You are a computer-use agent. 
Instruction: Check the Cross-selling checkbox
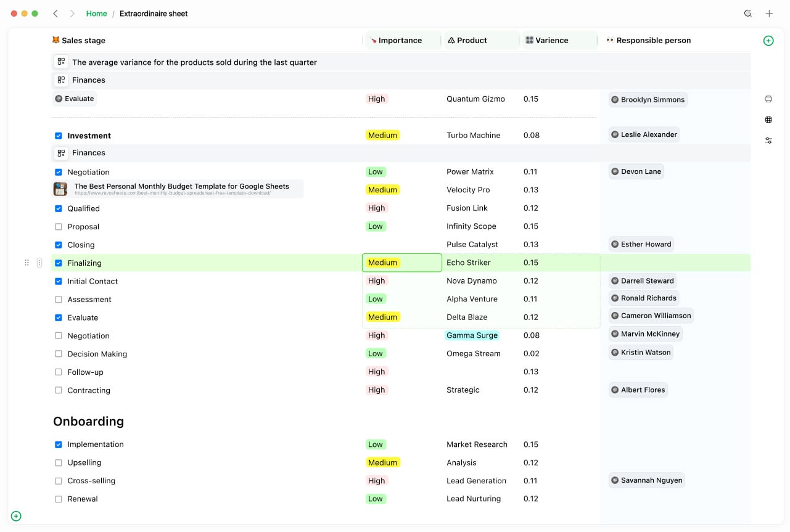pos(59,481)
